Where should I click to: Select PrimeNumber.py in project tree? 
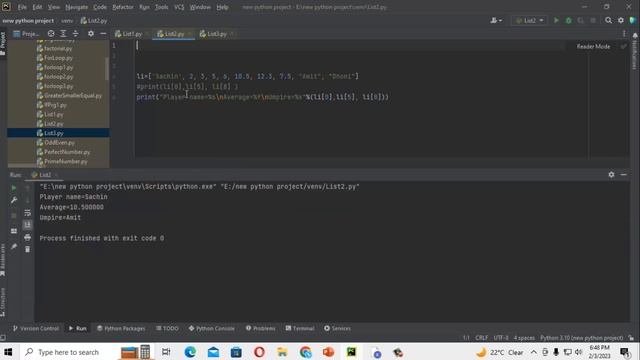pyautogui.click(x=65, y=161)
